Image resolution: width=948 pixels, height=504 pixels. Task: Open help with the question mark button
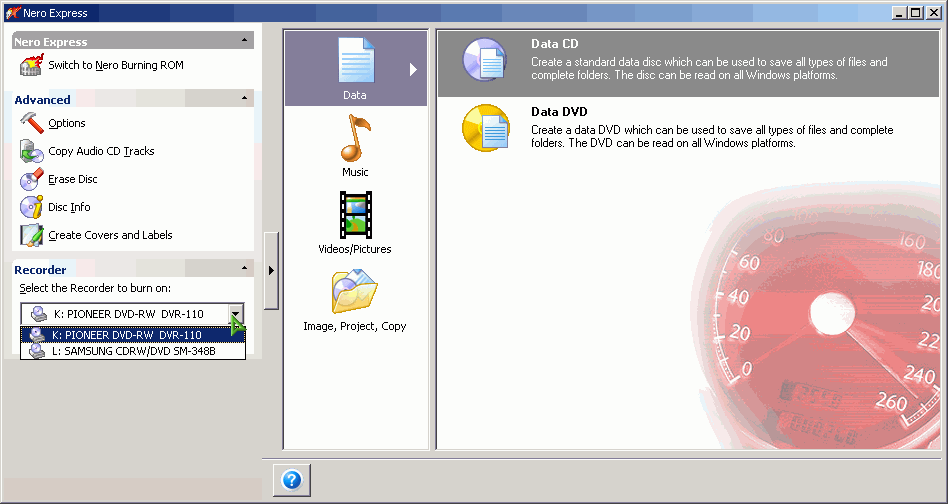pyautogui.click(x=292, y=480)
